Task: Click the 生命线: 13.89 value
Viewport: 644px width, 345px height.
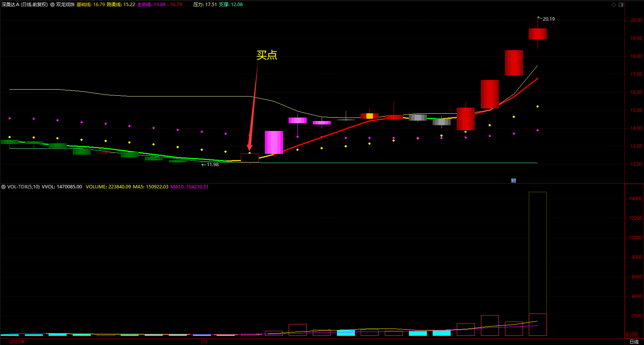Action: 151,5
